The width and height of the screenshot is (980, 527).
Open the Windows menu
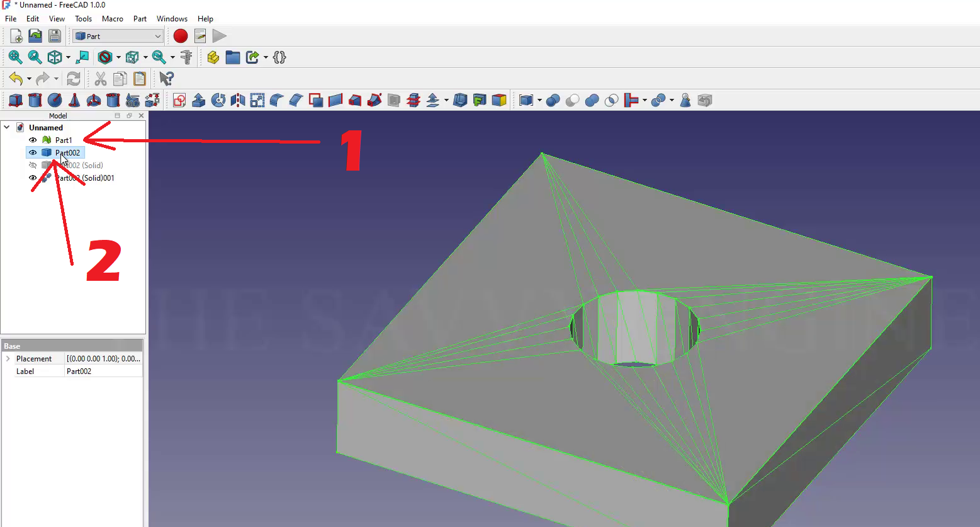pyautogui.click(x=172, y=18)
